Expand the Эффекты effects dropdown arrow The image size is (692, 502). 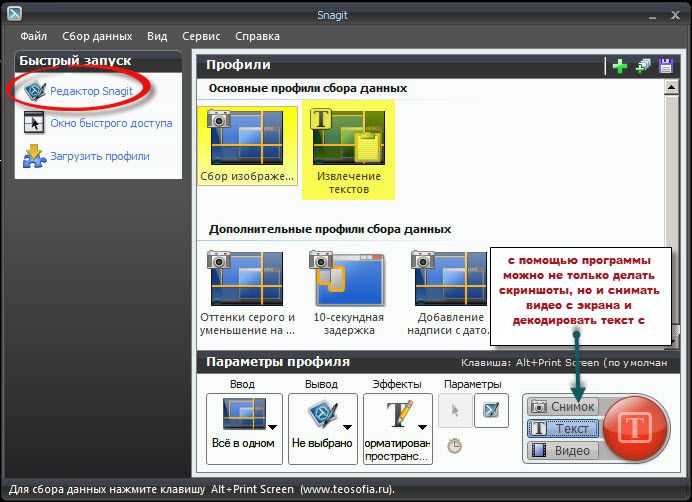click(x=422, y=427)
